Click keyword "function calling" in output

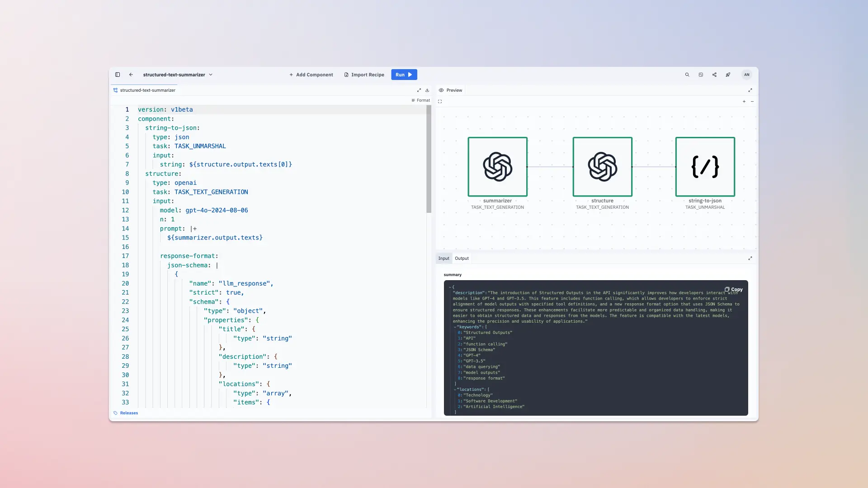pos(485,344)
